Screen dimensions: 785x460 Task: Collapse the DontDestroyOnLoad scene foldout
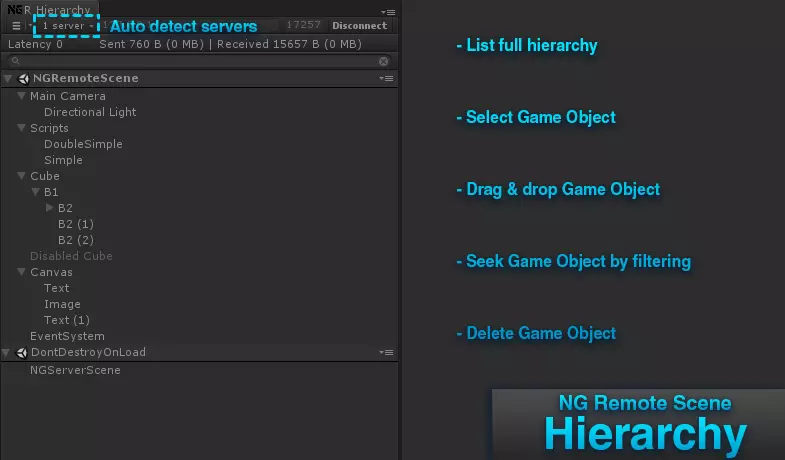[6, 352]
